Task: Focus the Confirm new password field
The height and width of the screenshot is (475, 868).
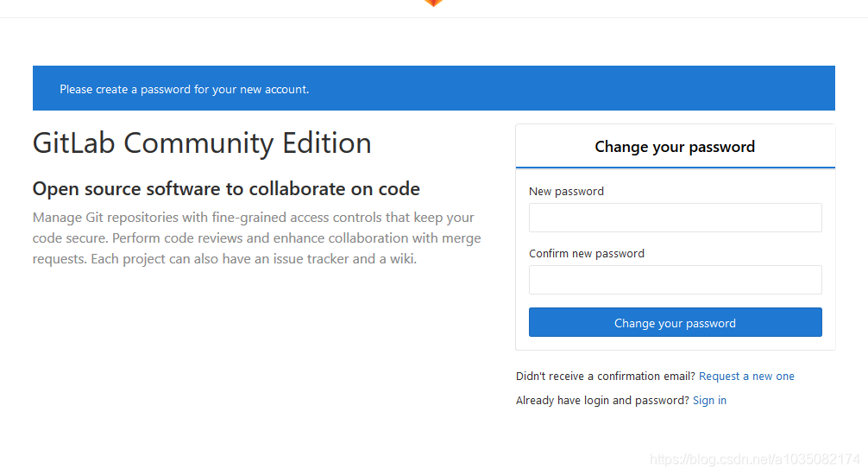Action: coord(675,279)
